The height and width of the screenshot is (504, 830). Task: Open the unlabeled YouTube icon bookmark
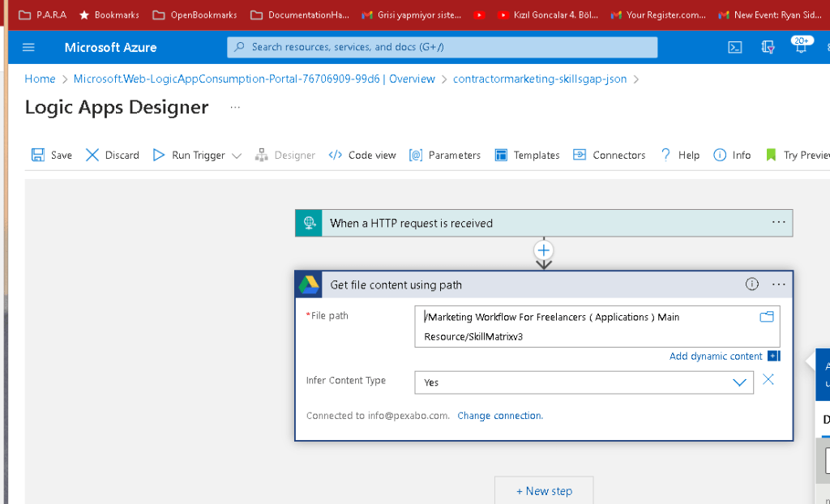point(480,15)
